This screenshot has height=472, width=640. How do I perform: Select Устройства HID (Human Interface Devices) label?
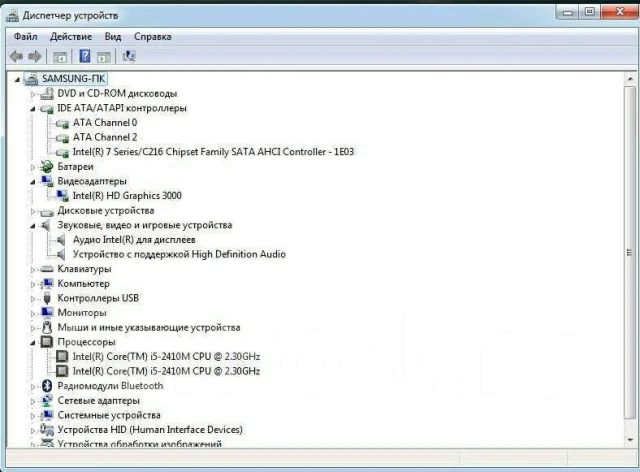tap(150, 430)
